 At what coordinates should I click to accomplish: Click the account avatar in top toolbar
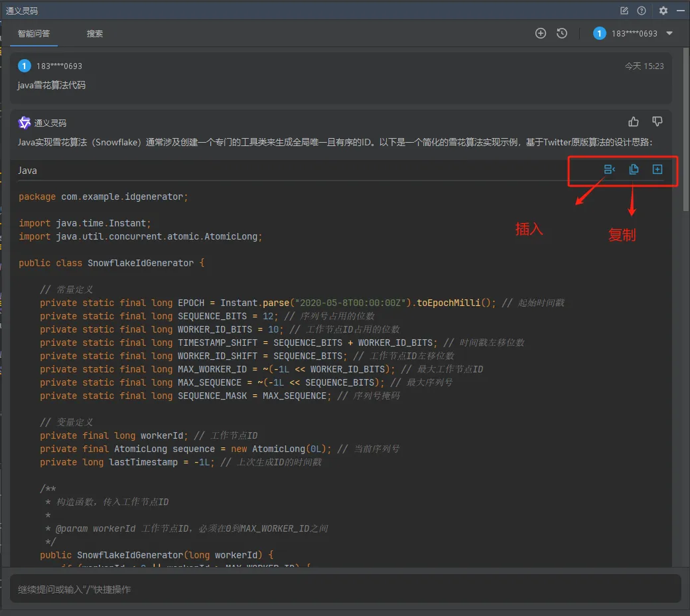599,33
